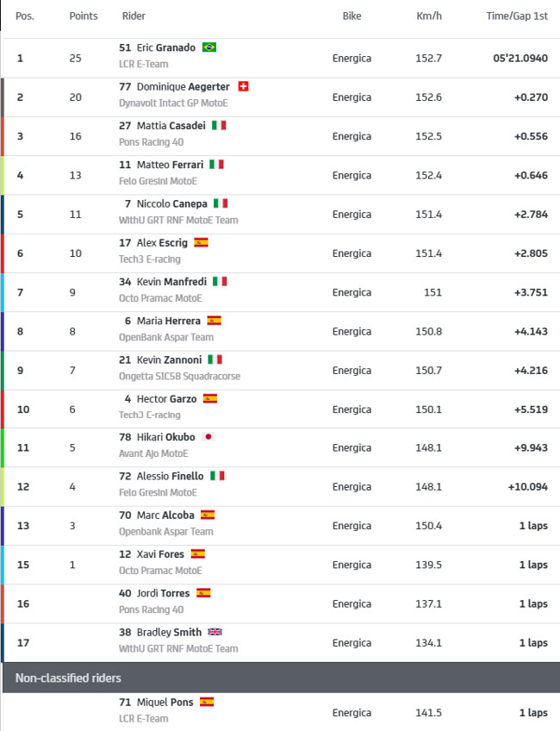The image size is (560, 731).
Task: Click the Italian flag beside Mattia Casadei
Action: (x=219, y=125)
